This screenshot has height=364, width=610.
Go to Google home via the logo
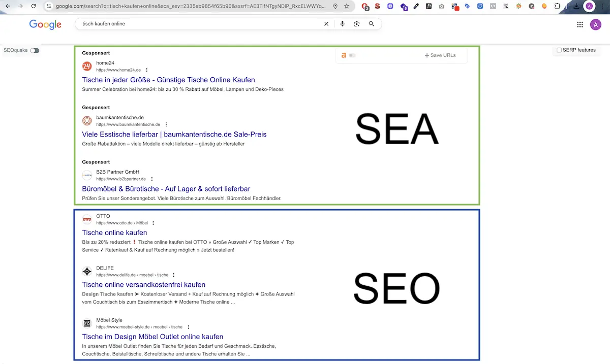45,24
